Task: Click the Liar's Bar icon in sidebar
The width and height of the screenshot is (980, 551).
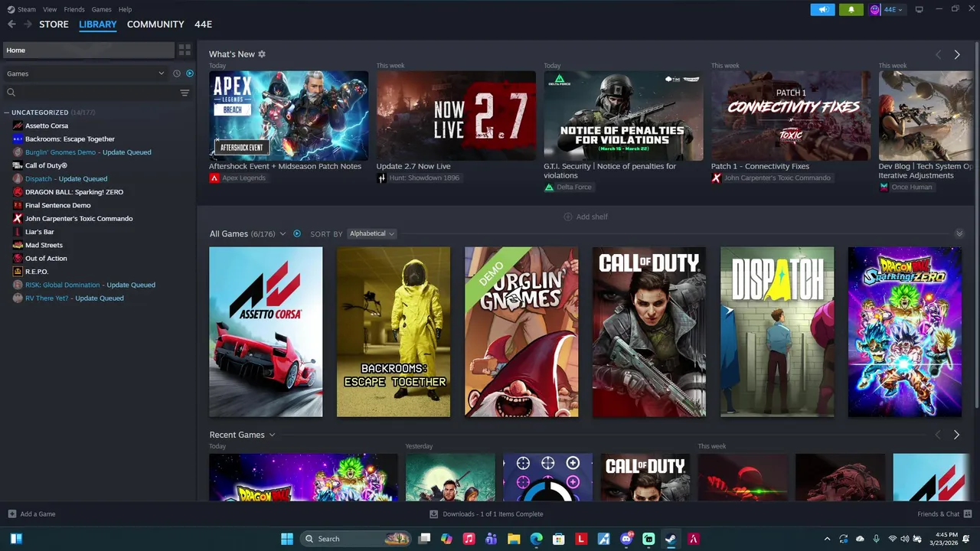Action: coord(18,232)
